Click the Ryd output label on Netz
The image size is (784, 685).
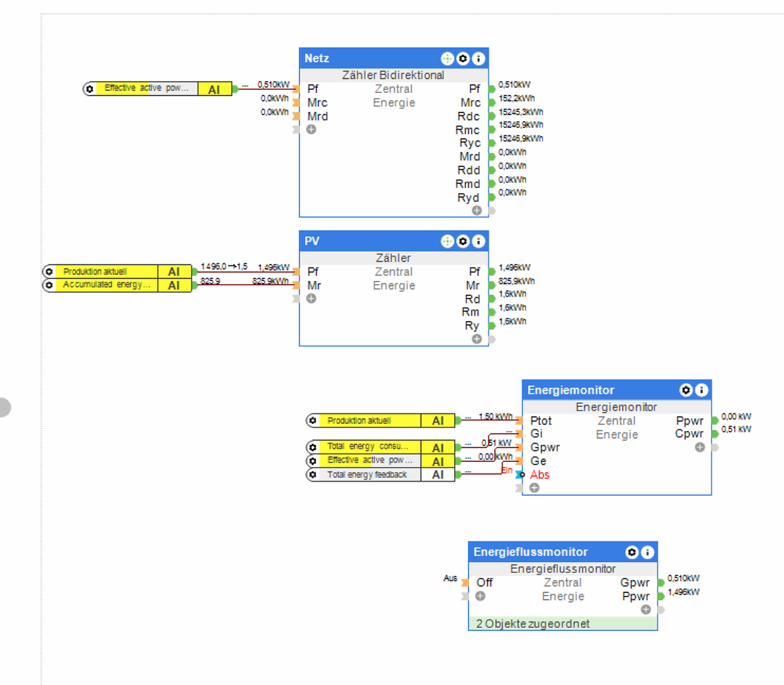(x=469, y=198)
